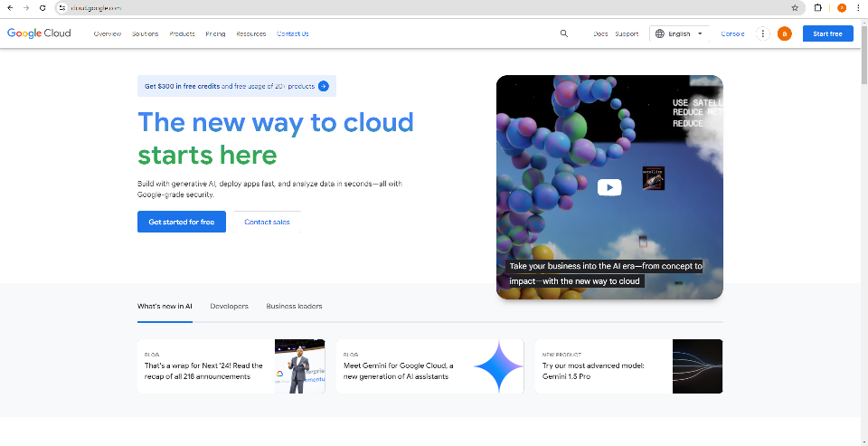Open the Solutions menu
The width and height of the screenshot is (868, 446).
click(145, 33)
